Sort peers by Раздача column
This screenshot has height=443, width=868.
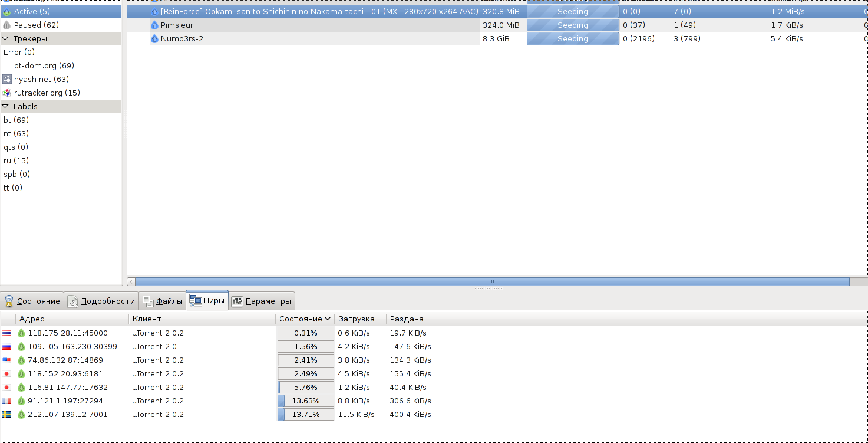(x=407, y=319)
